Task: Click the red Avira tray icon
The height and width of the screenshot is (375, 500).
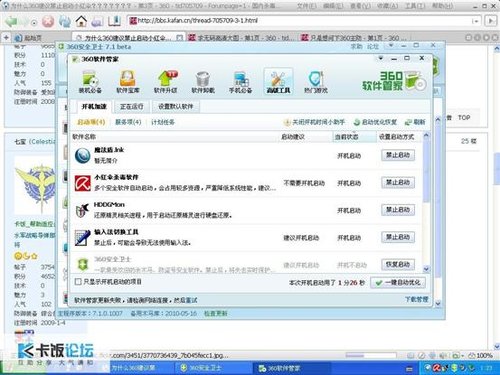Action: point(437,368)
